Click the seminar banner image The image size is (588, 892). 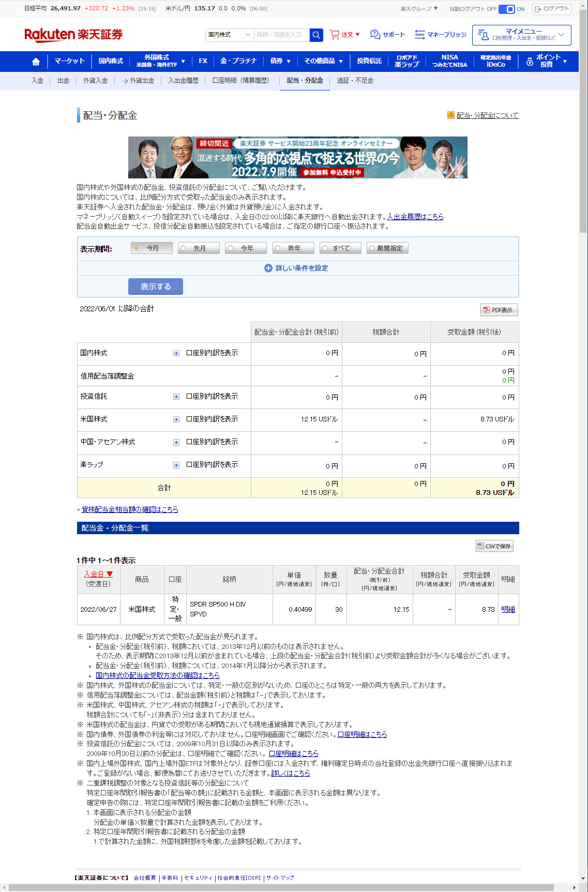point(297,157)
